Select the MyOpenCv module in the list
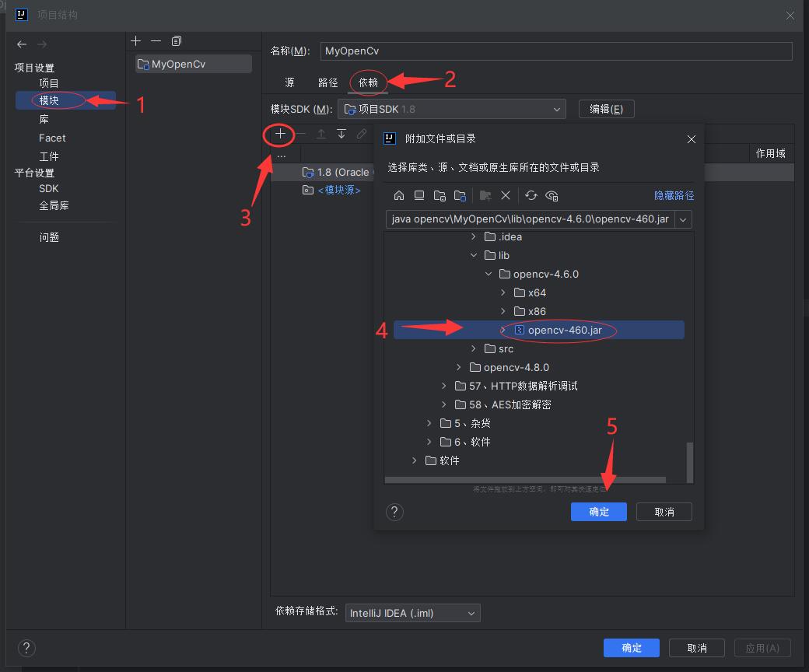This screenshot has width=809, height=672. 194,64
